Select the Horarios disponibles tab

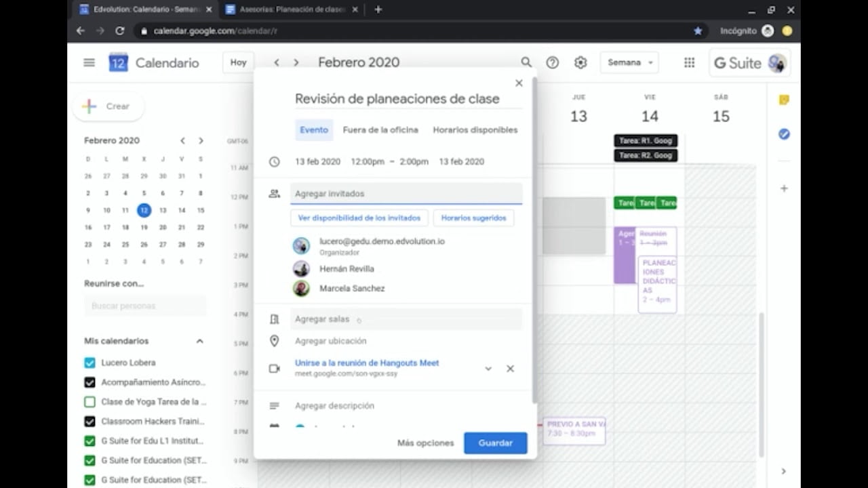point(475,129)
